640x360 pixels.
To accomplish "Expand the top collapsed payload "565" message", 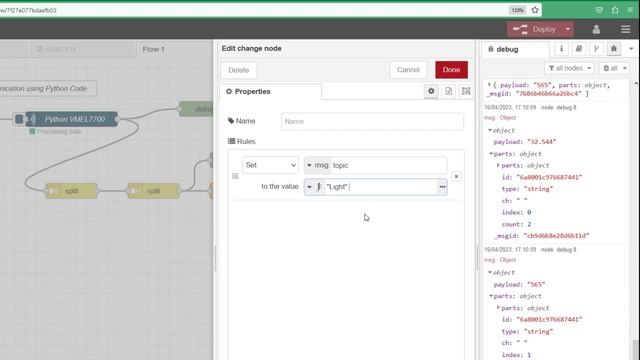I will pyautogui.click(x=489, y=84).
